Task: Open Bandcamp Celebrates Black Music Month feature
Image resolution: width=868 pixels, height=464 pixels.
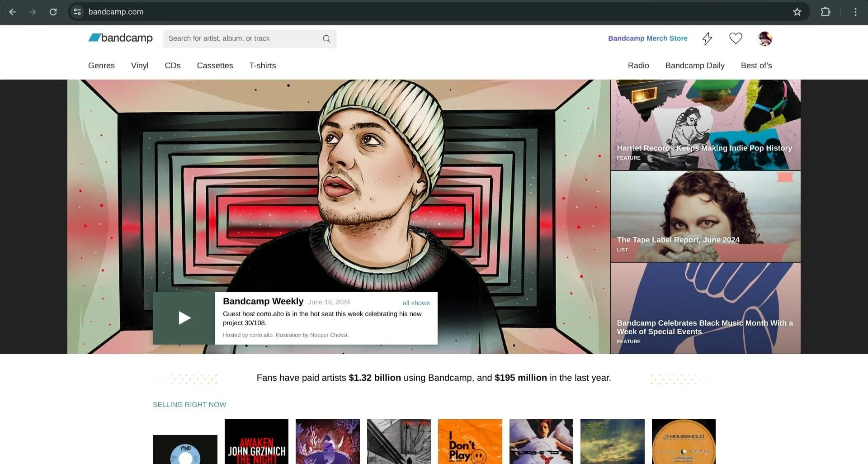Action: 705,308
